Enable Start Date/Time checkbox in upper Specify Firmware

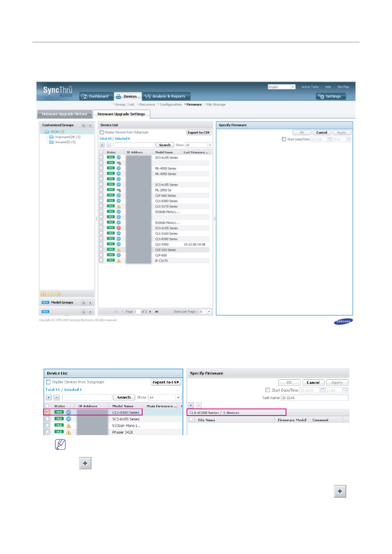pyautogui.click(x=284, y=139)
